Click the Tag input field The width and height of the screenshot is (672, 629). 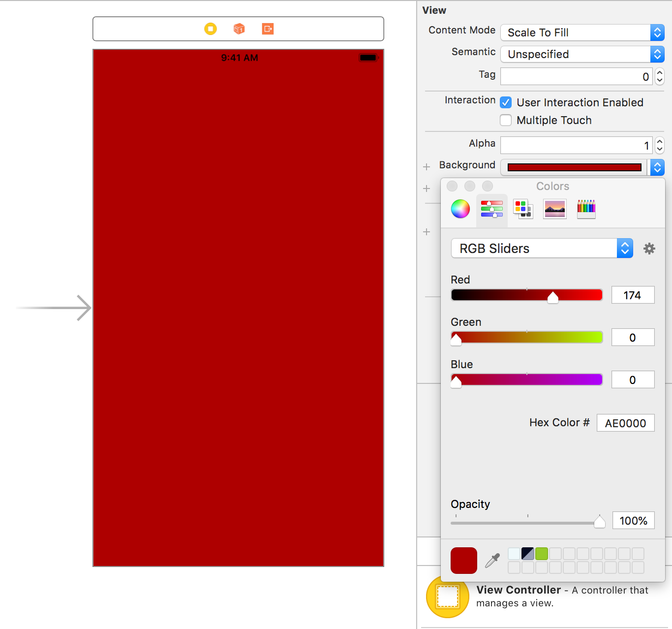coord(577,76)
